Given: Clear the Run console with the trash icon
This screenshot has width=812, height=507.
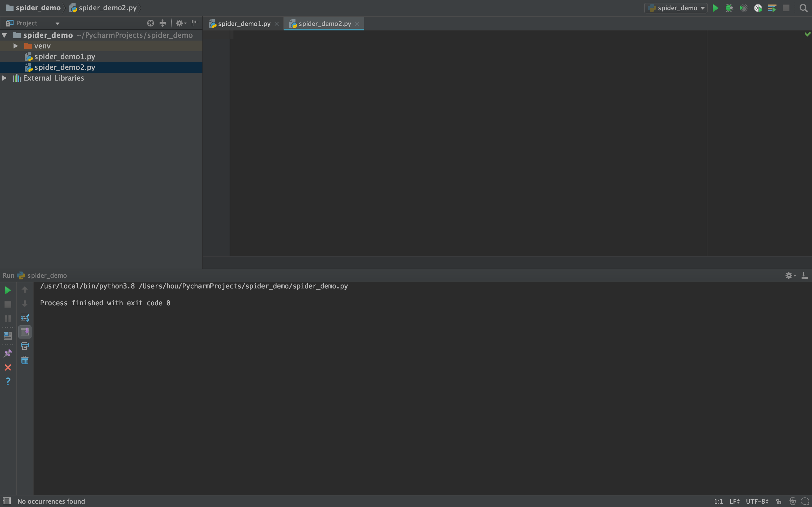Looking at the screenshot, I should point(25,361).
